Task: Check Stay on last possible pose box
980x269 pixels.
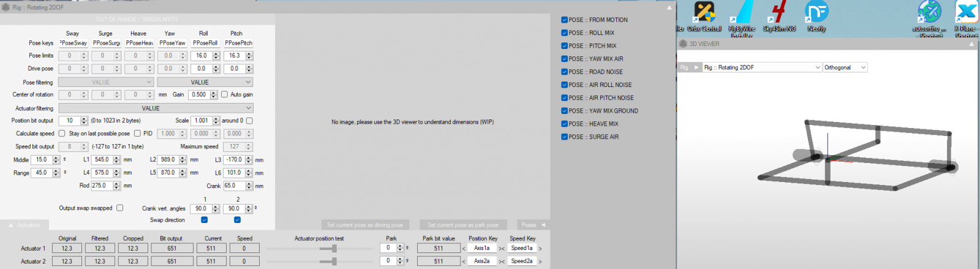Action: (137, 133)
